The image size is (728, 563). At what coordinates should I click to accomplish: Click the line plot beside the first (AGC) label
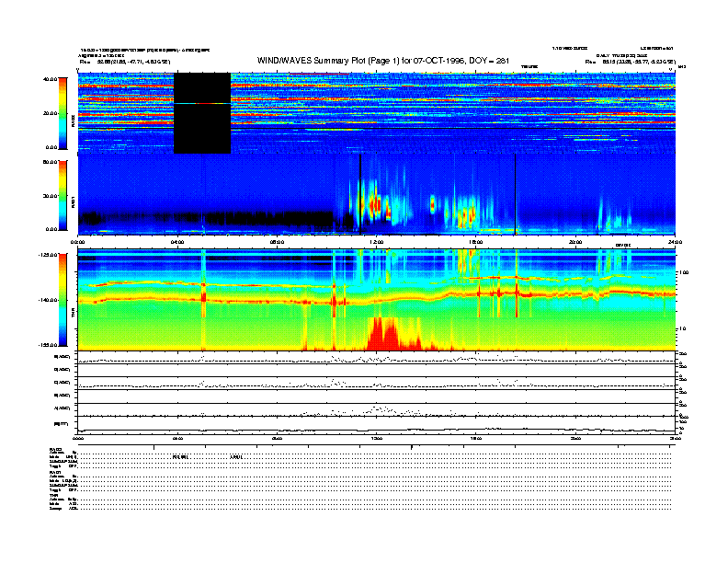pyautogui.click(x=376, y=358)
